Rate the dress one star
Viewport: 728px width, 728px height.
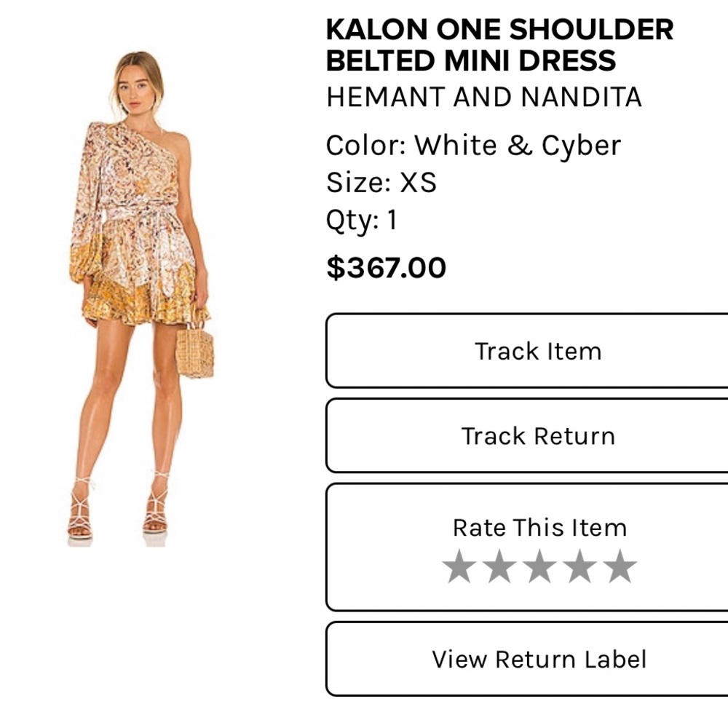click(x=459, y=566)
